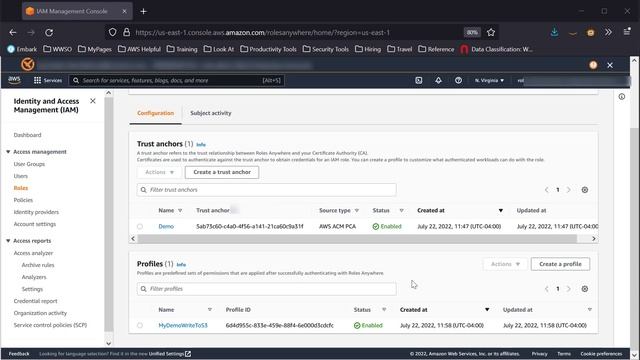Sort profiles by Updated at column
This screenshot has height=360, width=640.
click(589, 310)
